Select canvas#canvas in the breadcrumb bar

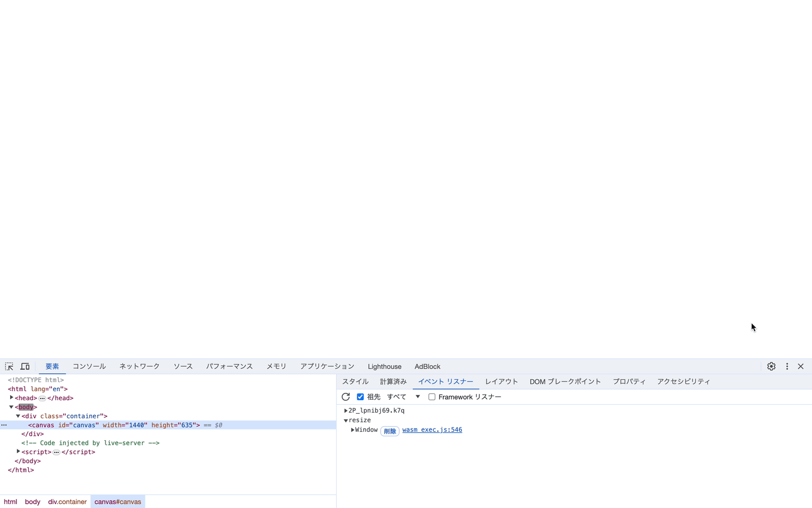(x=118, y=502)
